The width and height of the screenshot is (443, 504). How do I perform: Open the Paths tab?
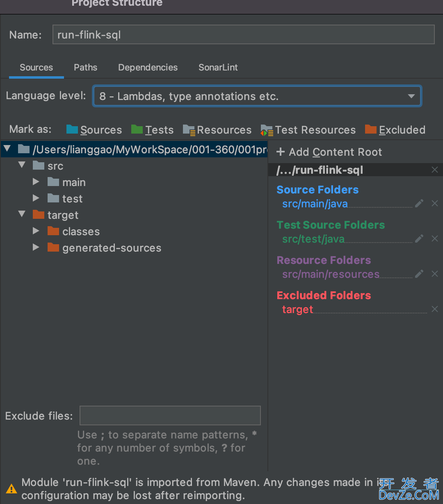pyautogui.click(x=85, y=68)
